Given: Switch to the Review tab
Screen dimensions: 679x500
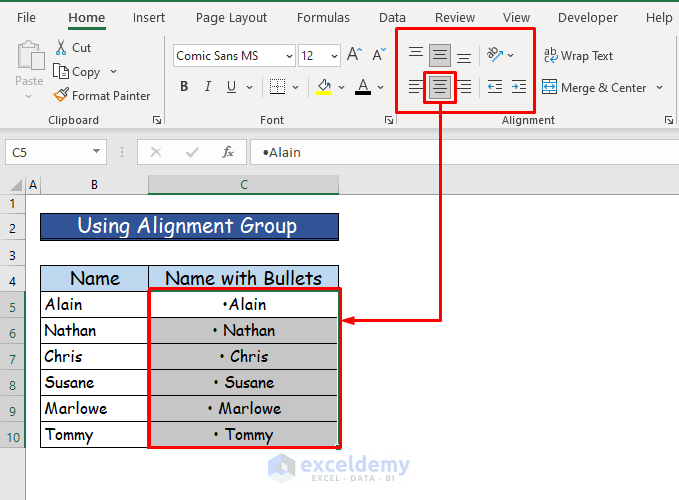Looking at the screenshot, I should 455,17.
